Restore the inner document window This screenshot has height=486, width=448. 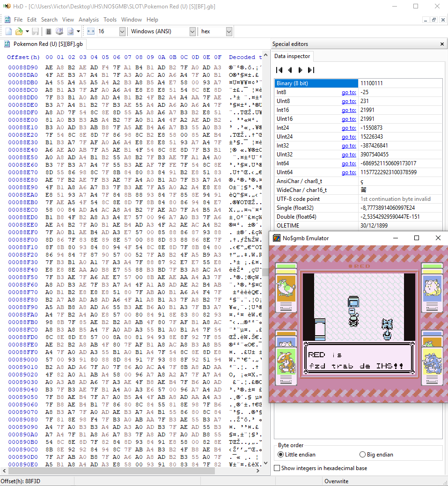pyautogui.click(x=434, y=20)
